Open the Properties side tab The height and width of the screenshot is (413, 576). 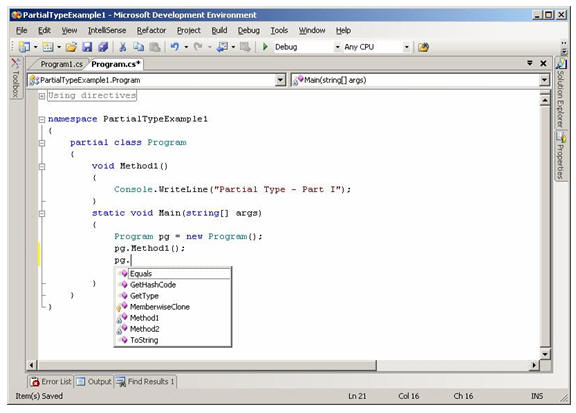tap(561, 156)
